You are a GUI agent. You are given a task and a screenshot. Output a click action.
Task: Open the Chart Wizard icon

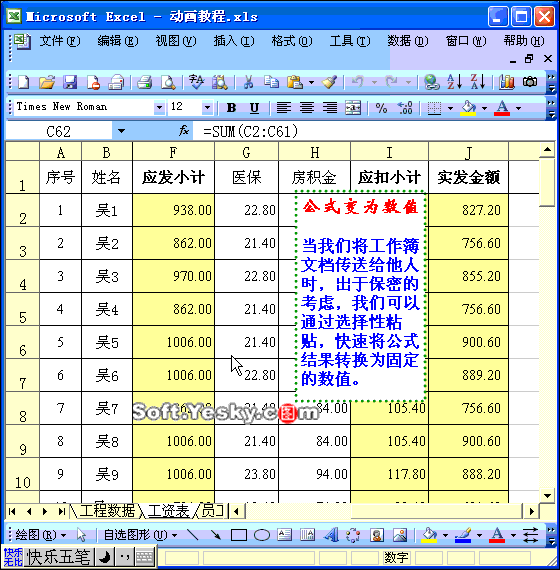tap(507, 82)
